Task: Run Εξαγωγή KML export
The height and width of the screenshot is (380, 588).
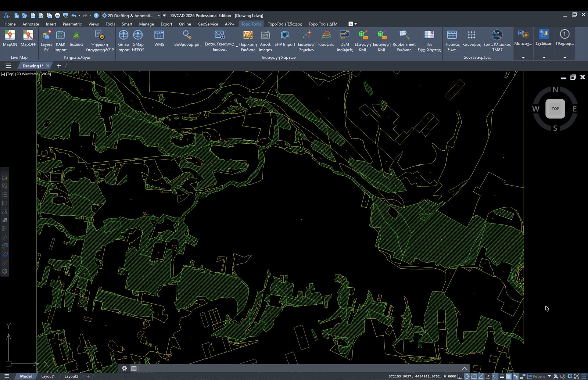Action: click(x=363, y=41)
